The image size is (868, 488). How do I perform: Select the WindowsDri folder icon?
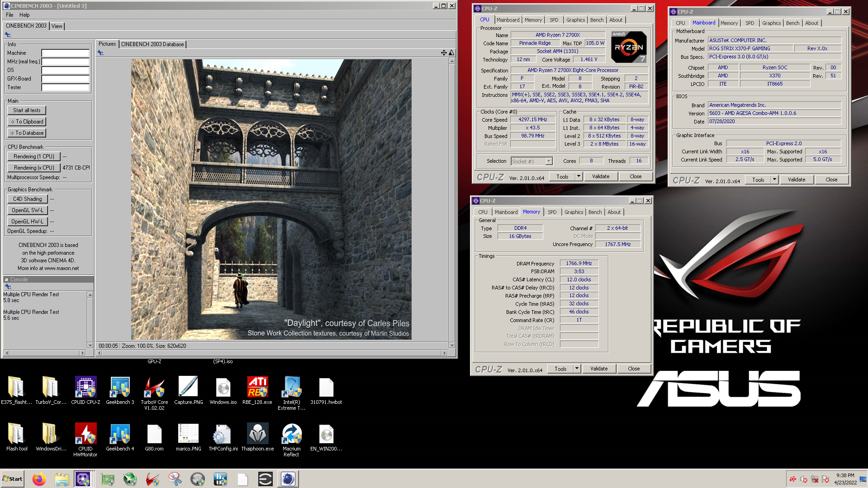click(x=51, y=437)
